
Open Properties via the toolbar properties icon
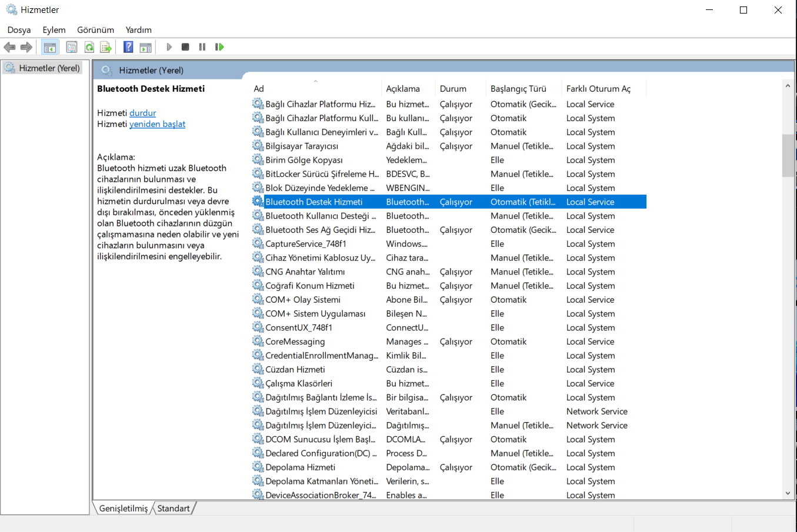pos(72,47)
